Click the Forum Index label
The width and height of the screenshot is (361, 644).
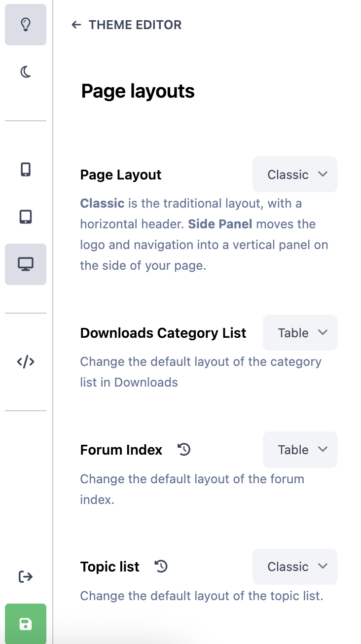pos(121,450)
